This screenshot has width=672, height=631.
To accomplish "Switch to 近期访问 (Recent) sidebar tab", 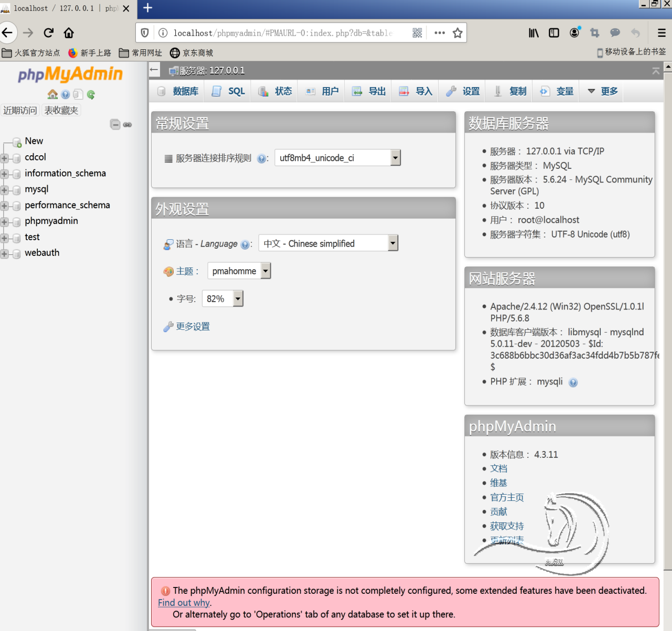I will (x=20, y=110).
